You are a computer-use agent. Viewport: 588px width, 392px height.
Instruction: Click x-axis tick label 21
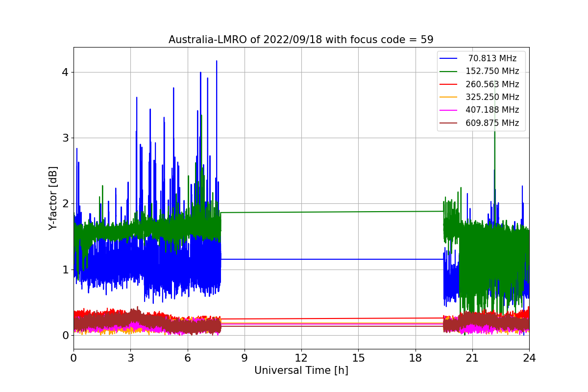472,358
